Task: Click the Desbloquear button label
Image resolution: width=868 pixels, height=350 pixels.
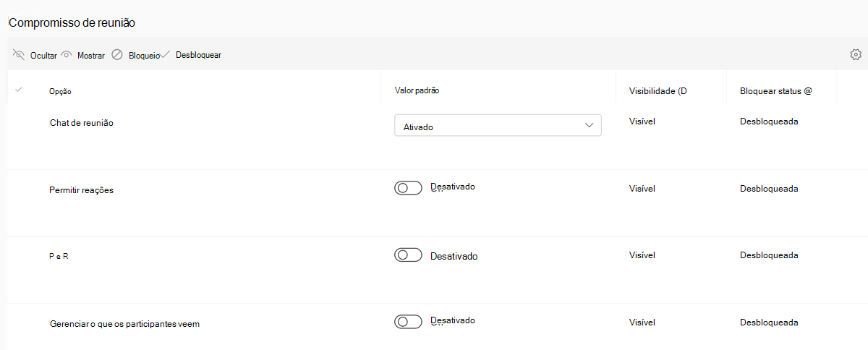Action: (198, 55)
